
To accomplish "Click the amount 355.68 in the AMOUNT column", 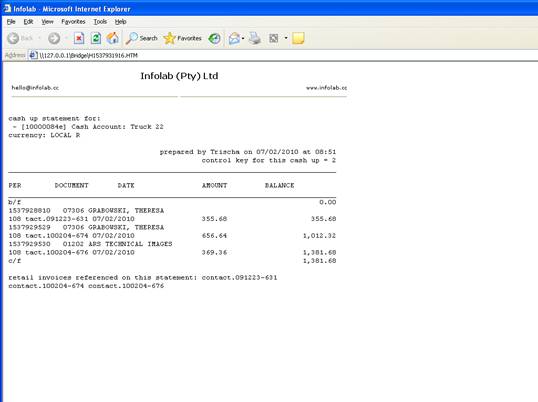I will pyautogui.click(x=214, y=219).
